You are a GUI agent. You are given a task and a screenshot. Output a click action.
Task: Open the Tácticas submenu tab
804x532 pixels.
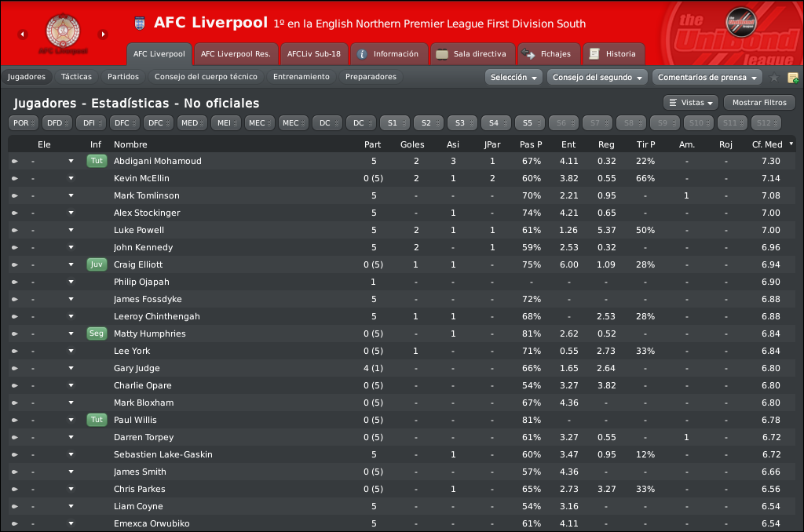(76, 77)
